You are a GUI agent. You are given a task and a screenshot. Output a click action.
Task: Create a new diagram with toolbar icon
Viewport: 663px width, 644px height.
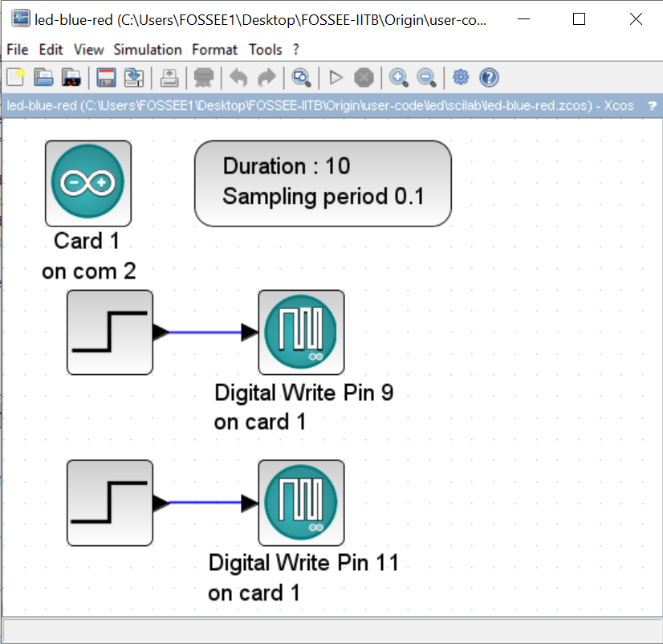pyautogui.click(x=15, y=77)
